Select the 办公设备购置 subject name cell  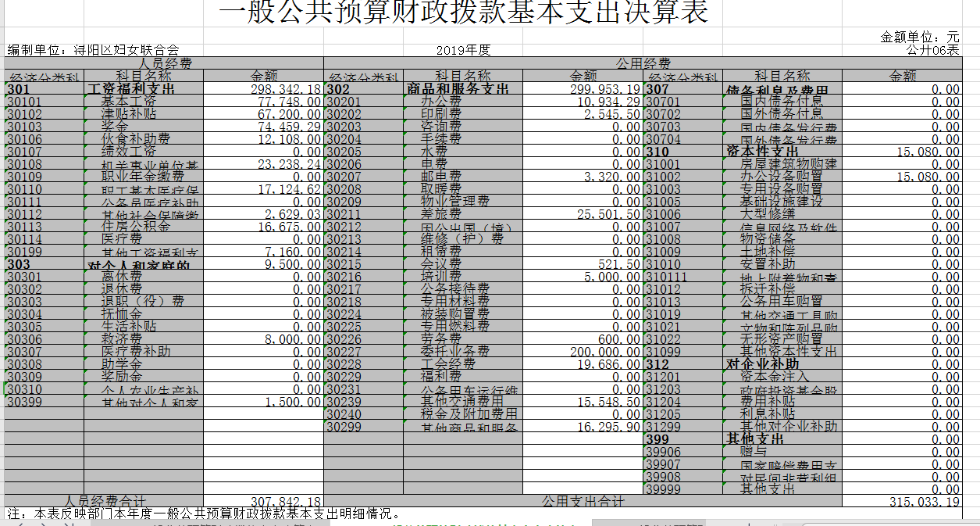point(781,177)
